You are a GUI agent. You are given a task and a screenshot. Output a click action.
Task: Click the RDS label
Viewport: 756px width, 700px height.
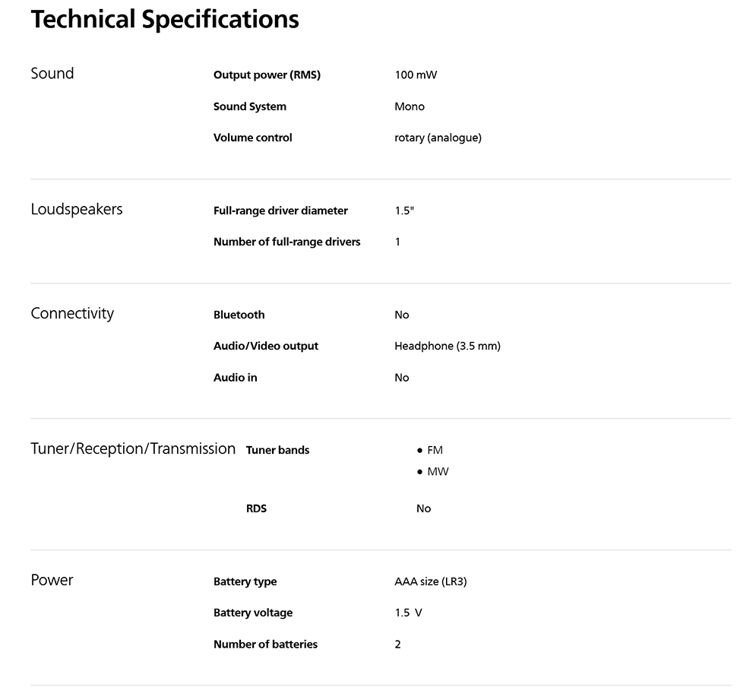coord(256,508)
